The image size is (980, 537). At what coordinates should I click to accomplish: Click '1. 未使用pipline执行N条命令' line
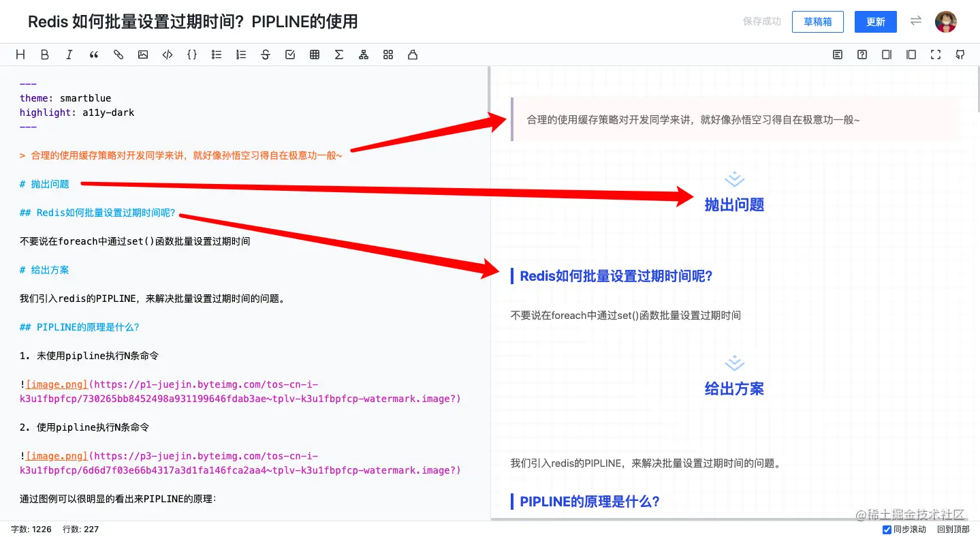pos(89,356)
